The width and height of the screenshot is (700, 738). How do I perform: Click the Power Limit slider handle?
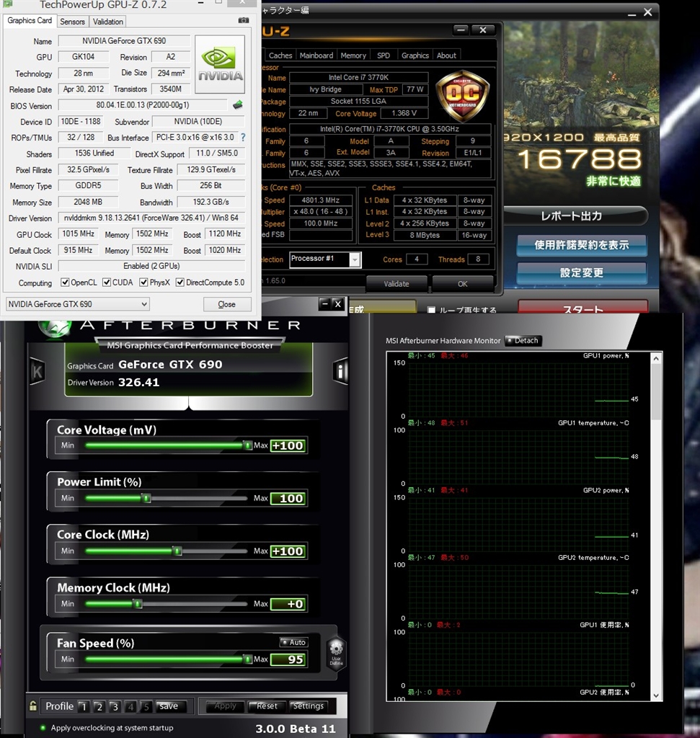146,498
